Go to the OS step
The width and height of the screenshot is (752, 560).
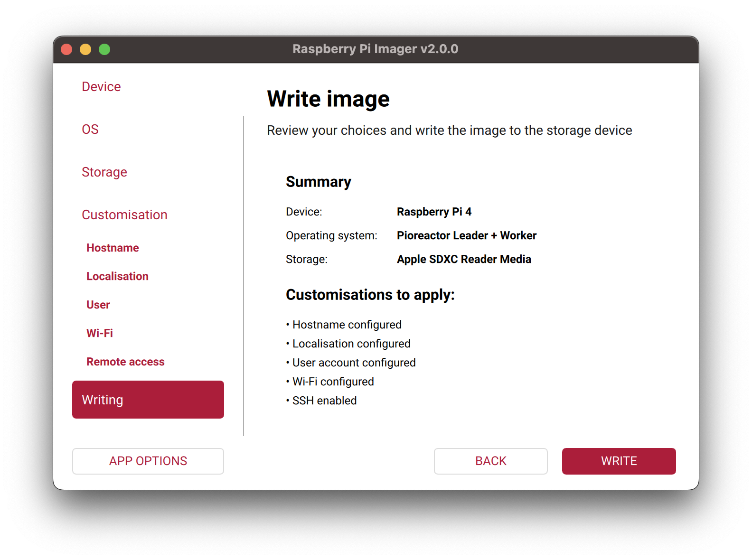coord(90,129)
